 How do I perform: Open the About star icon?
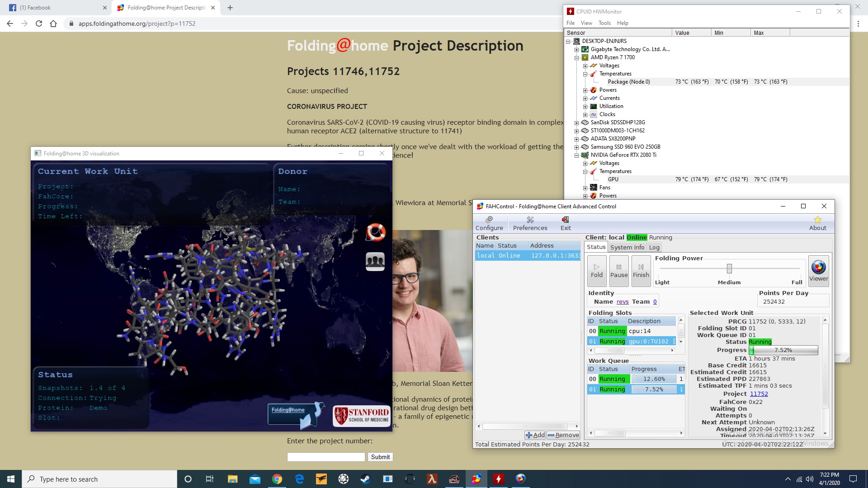tap(817, 223)
